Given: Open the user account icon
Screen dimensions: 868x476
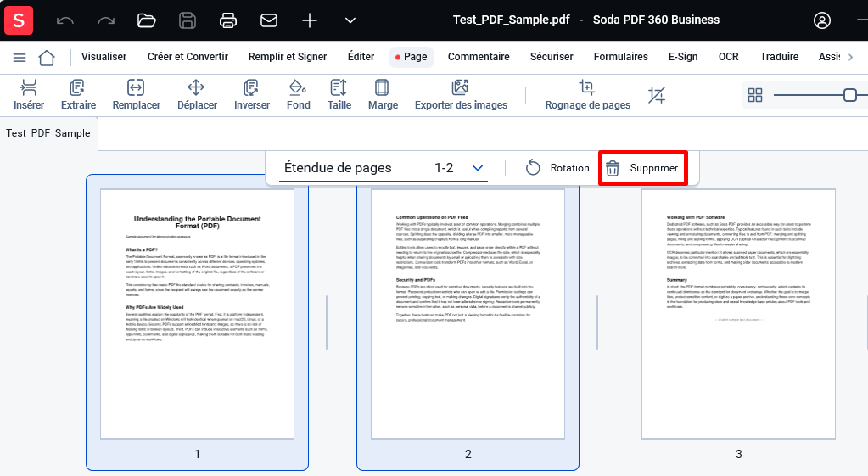Looking at the screenshot, I should (x=822, y=20).
